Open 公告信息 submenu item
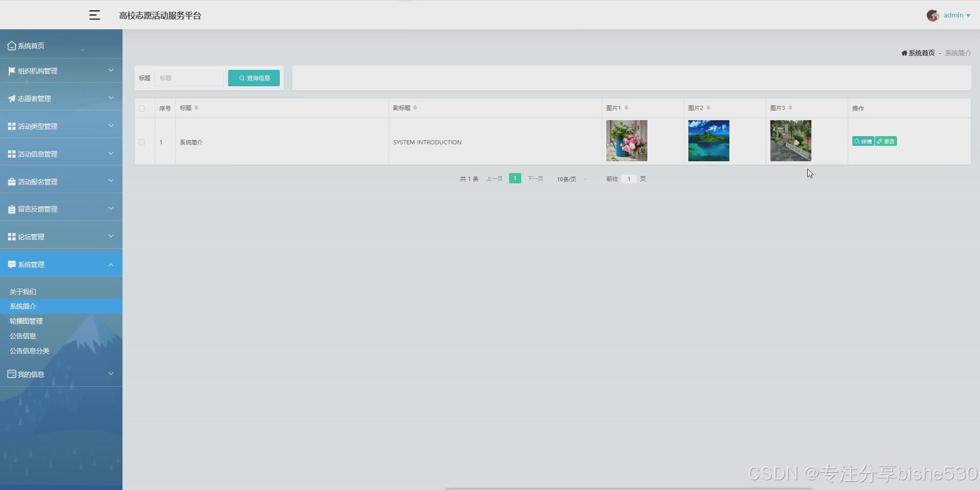Image resolution: width=980 pixels, height=490 pixels. tap(23, 336)
